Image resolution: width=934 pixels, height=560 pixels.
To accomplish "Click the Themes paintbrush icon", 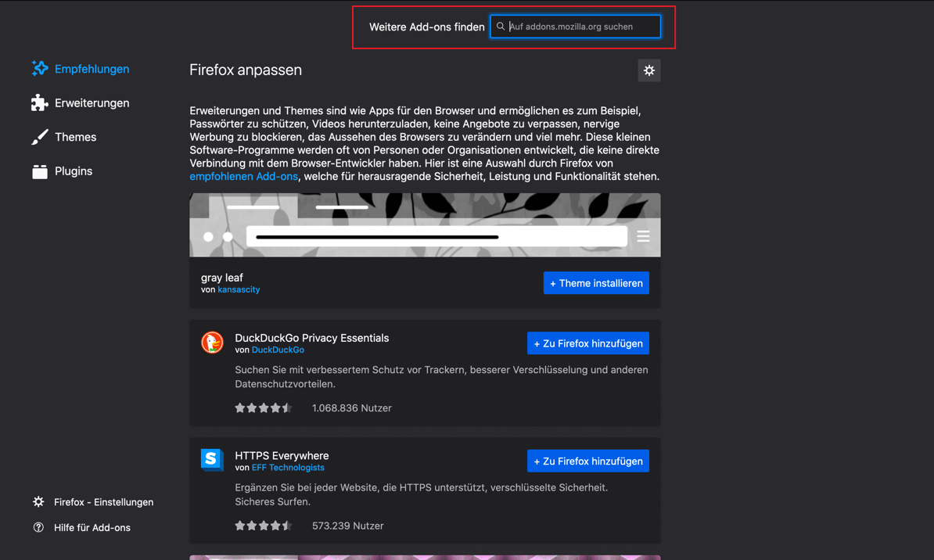I will click(40, 137).
